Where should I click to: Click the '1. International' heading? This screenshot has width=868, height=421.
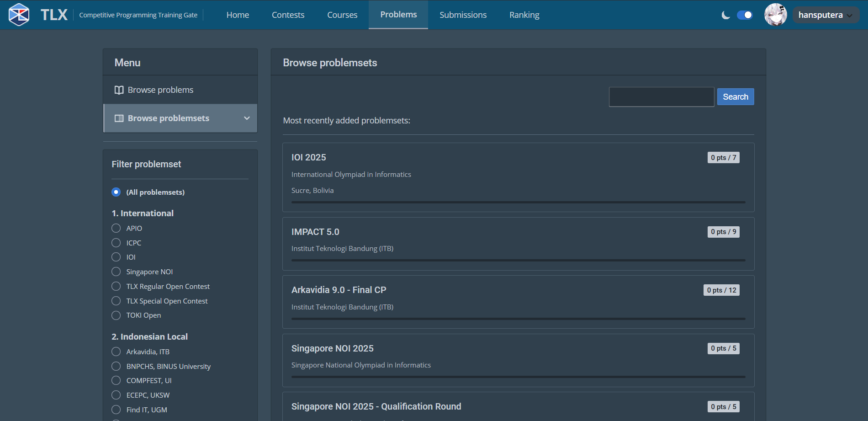click(x=143, y=213)
